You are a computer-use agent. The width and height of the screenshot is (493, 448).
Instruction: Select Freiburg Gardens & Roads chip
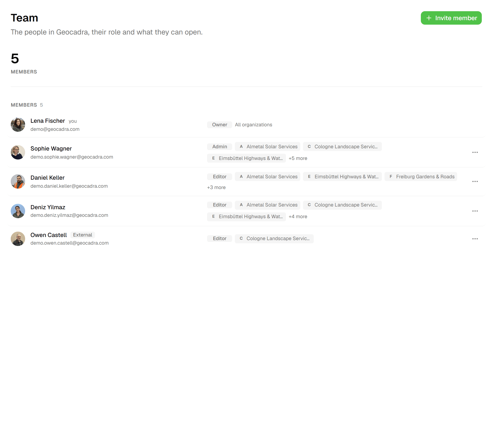click(421, 177)
